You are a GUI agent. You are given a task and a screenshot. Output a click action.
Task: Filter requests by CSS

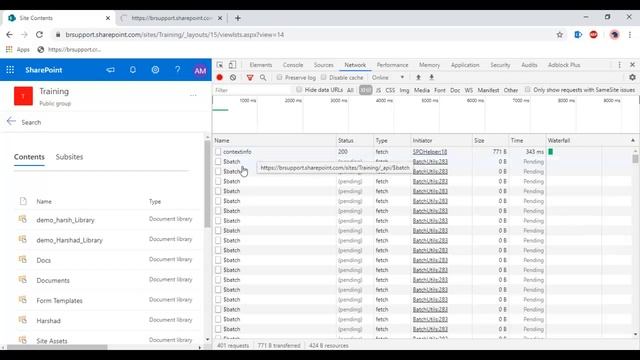point(390,90)
